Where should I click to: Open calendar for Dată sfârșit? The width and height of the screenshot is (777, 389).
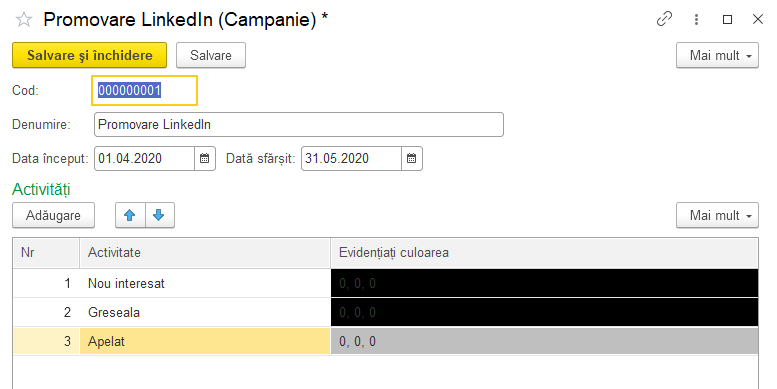411,159
